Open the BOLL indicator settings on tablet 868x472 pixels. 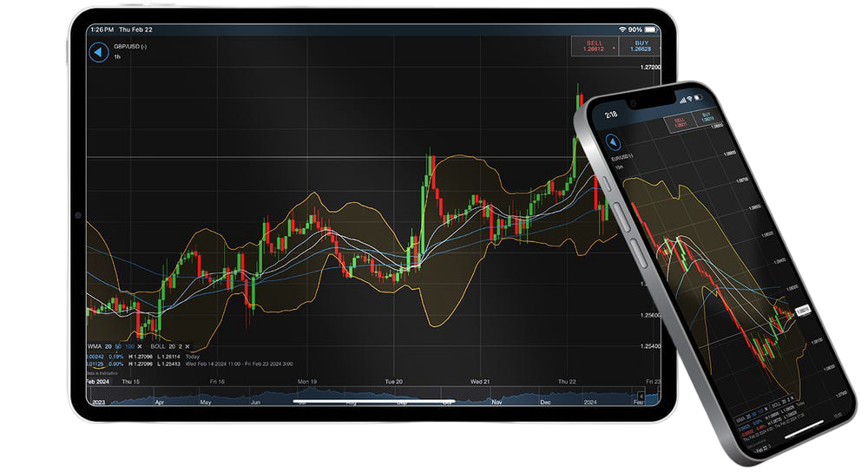(x=157, y=345)
